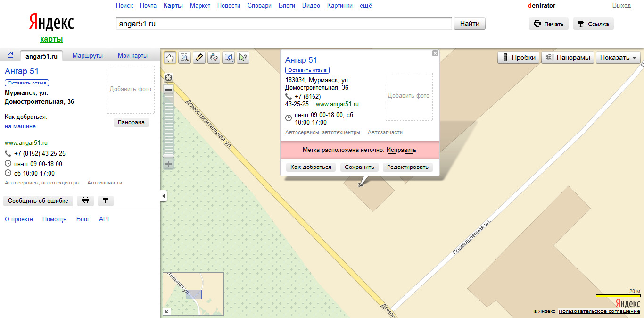This screenshot has width=644, height=318.
Task: Click the Исправить link in pink notice
Action: coord(402,150)
